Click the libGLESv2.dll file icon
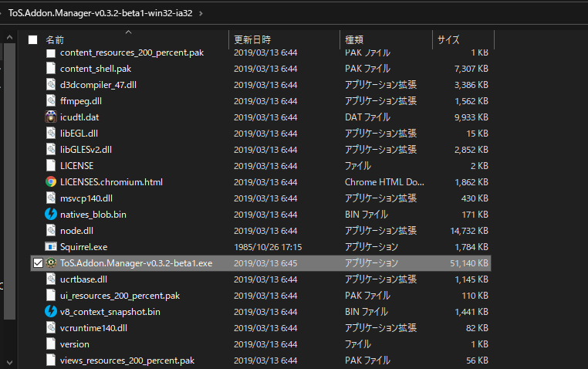Screen dimensions: 588x369 click(51, 149)
